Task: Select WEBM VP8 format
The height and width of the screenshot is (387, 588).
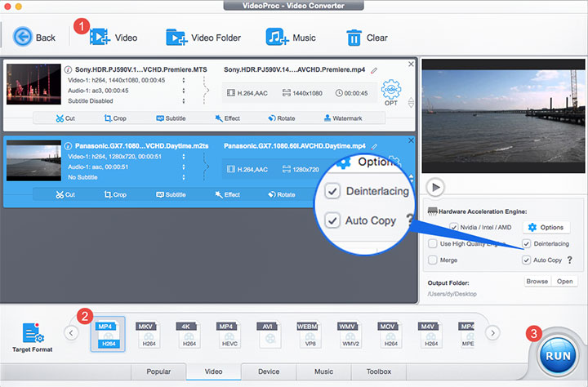Action: click(308, 335)
